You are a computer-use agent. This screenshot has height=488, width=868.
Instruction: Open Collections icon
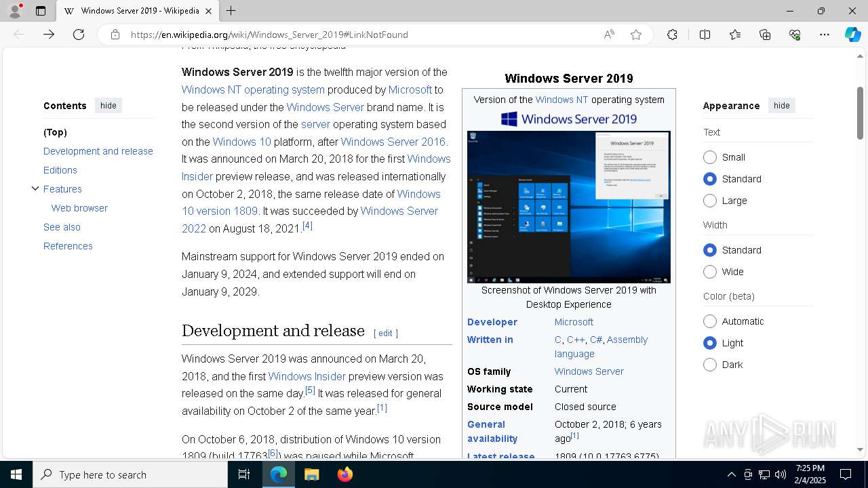point(765,35)
